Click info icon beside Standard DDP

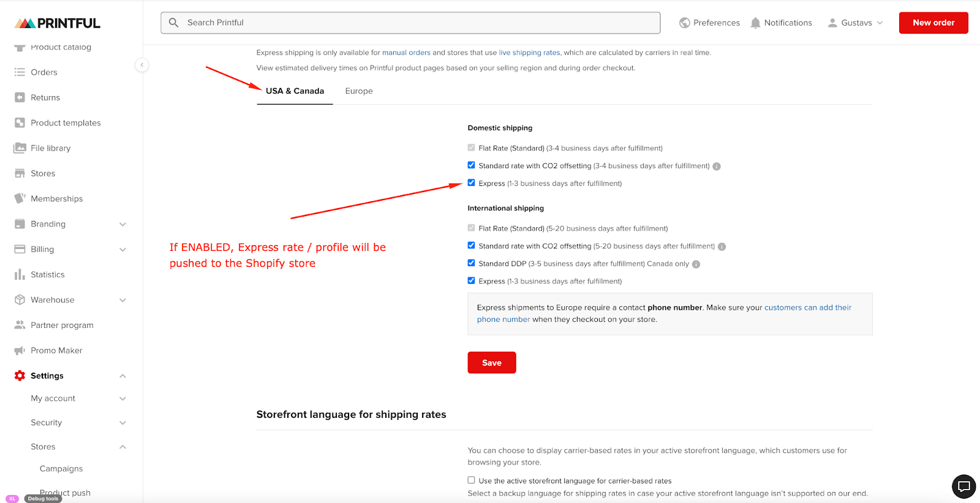tap(696, 264)
